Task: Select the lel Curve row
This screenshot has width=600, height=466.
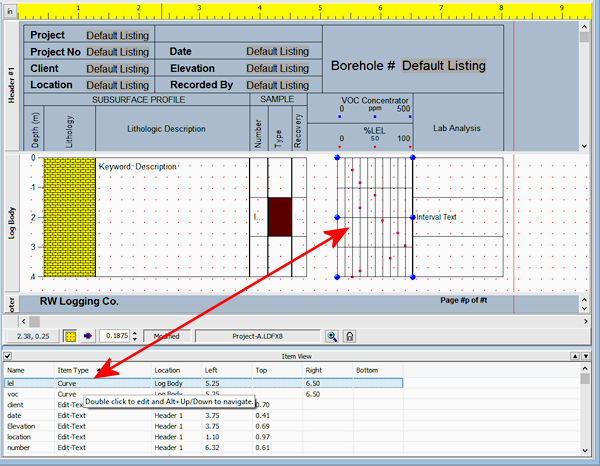Action: pos(100,382)
